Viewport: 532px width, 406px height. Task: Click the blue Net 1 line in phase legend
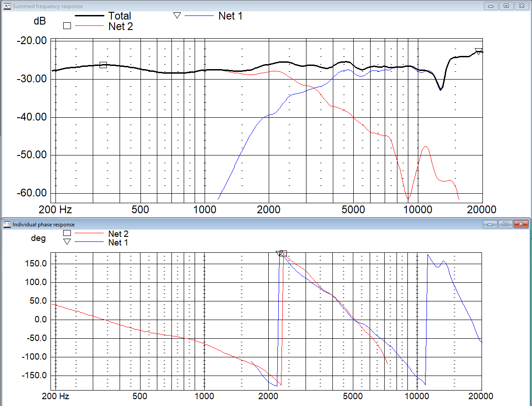(x=89, y=242)
